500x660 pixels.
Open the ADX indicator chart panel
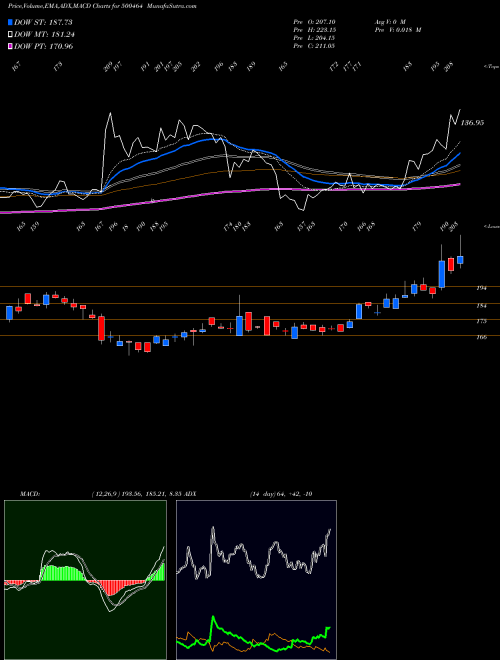click(x=256, y=580)
